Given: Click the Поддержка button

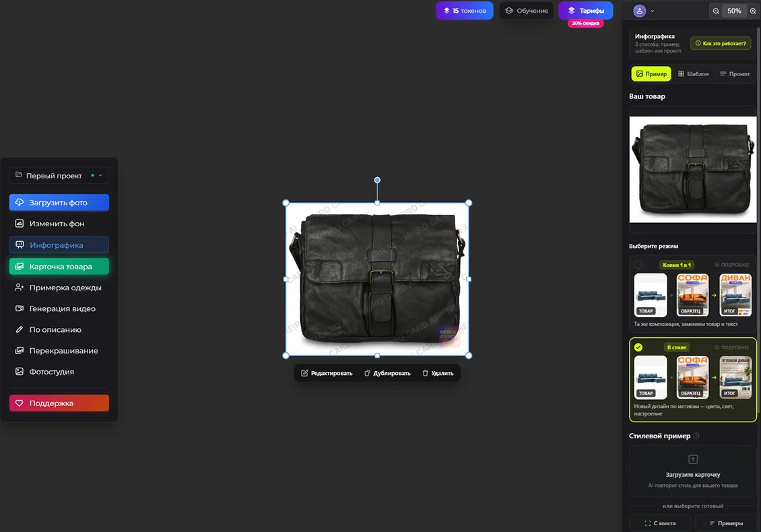Looking at the screenshot, I should [59, 403].
